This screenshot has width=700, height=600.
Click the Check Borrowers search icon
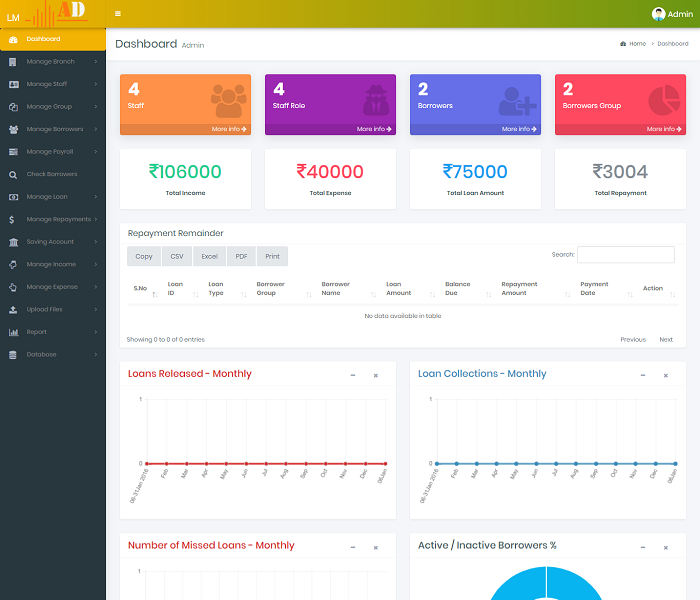click(13, 175)
